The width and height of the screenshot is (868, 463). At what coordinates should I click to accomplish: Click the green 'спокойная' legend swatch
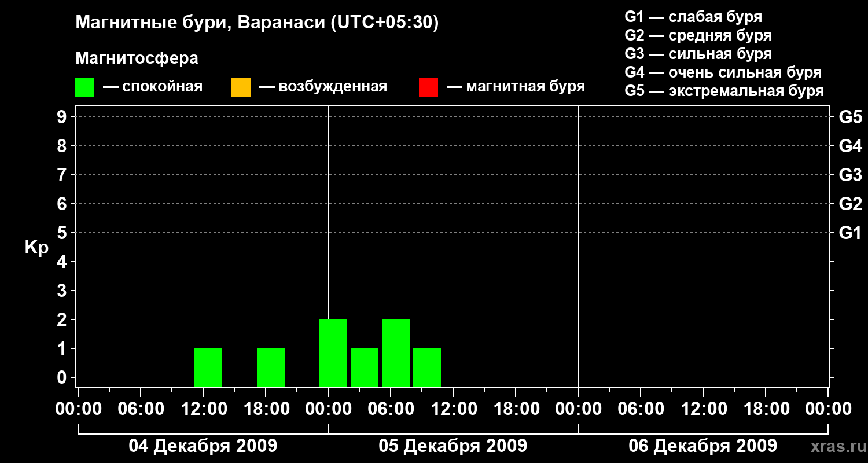[x=85, y=87]
